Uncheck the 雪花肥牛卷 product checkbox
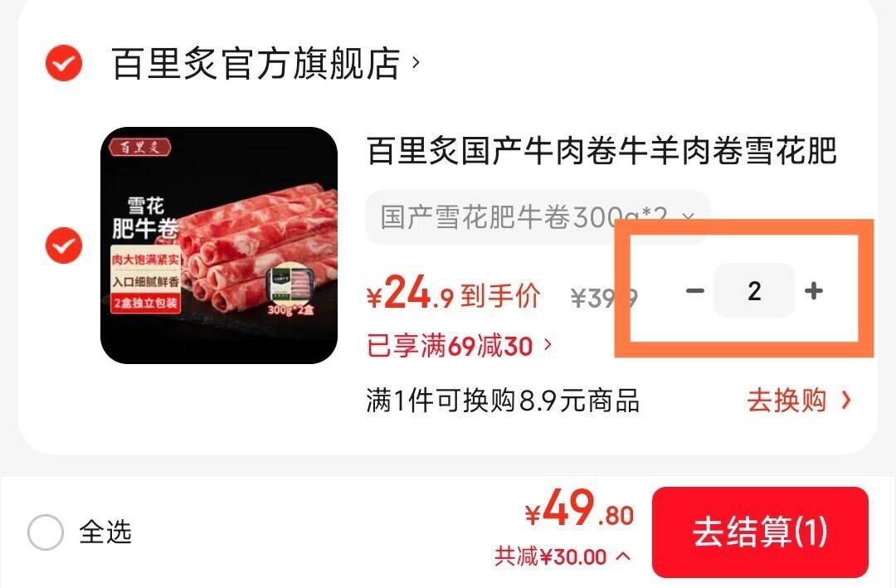 point(63,245)
